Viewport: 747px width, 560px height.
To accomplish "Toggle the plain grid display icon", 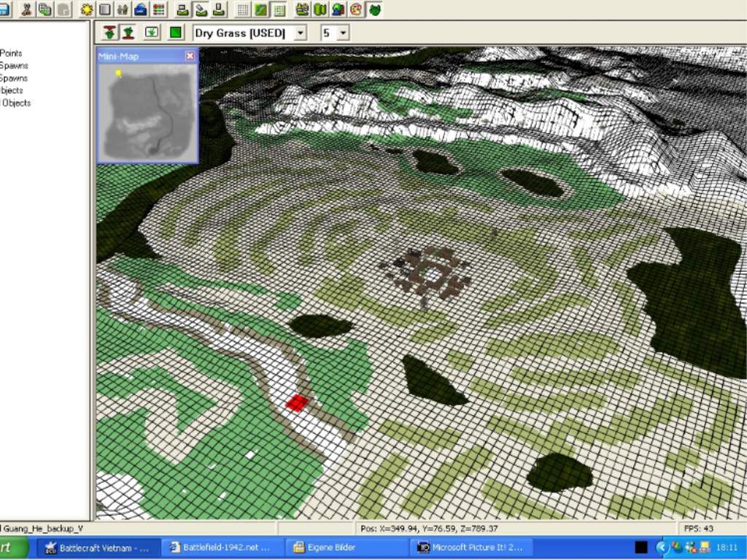I will click(242, 9).
